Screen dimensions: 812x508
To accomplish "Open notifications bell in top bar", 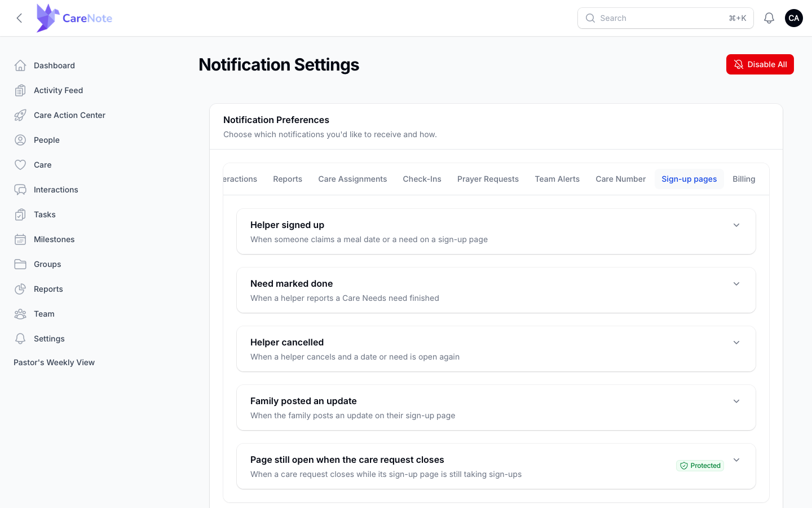I will (769, 18).
